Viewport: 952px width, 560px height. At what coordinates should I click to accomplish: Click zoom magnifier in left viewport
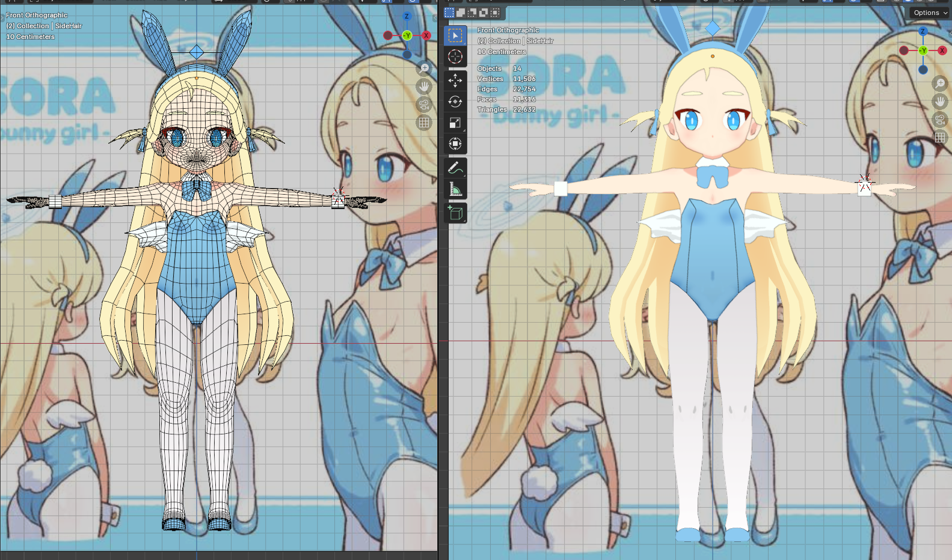tap(424, 68)
